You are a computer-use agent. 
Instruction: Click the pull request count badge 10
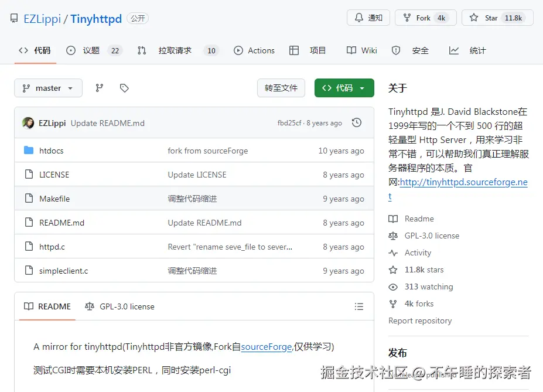tap(211, 50)
